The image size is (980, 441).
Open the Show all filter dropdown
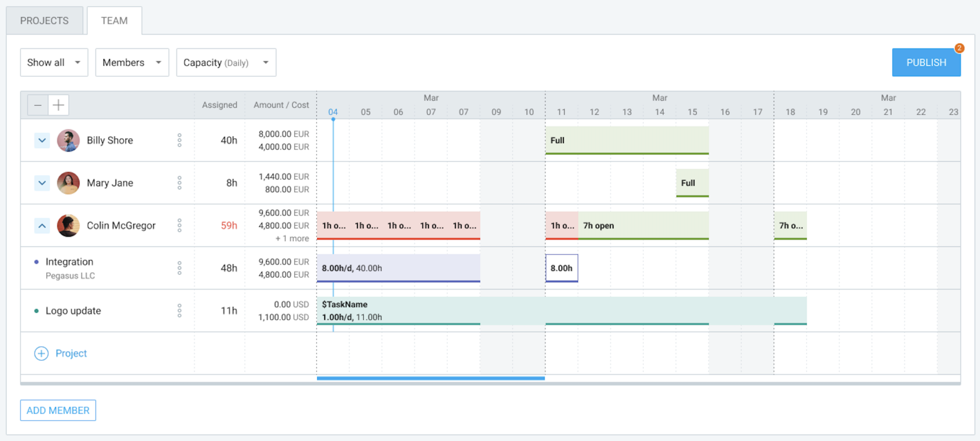(x=54, y=62)
